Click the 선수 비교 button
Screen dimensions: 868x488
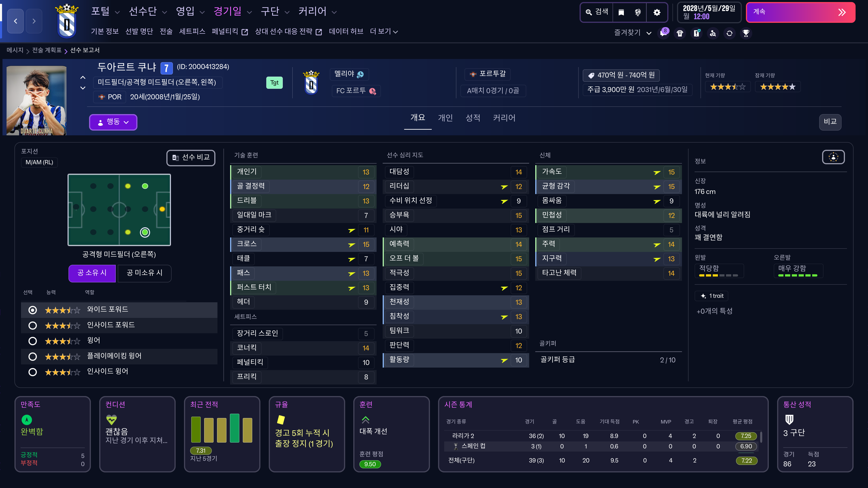coord(191,158)
